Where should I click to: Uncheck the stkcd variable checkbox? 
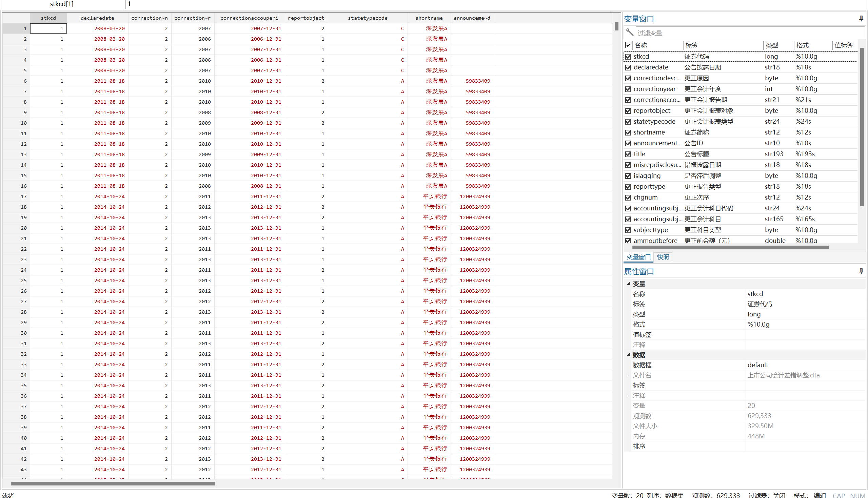coord(628,57)
